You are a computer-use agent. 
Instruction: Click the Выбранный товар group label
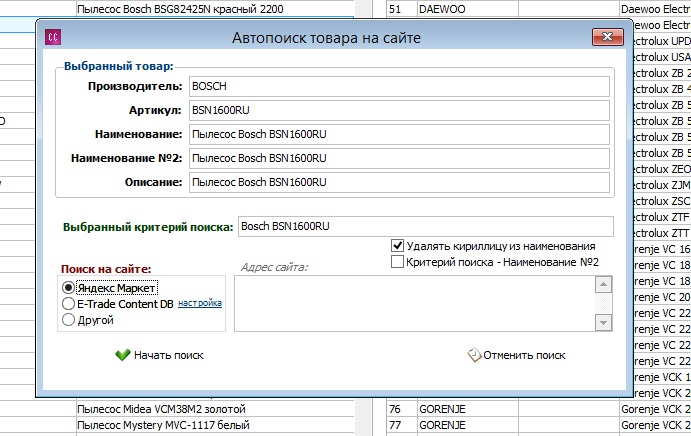119,66
